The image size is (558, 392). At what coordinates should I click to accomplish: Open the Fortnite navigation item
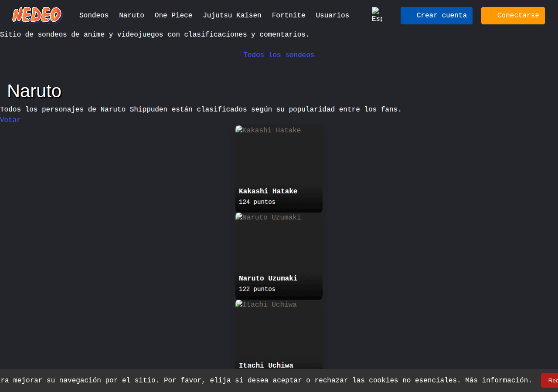coord(289,15)
